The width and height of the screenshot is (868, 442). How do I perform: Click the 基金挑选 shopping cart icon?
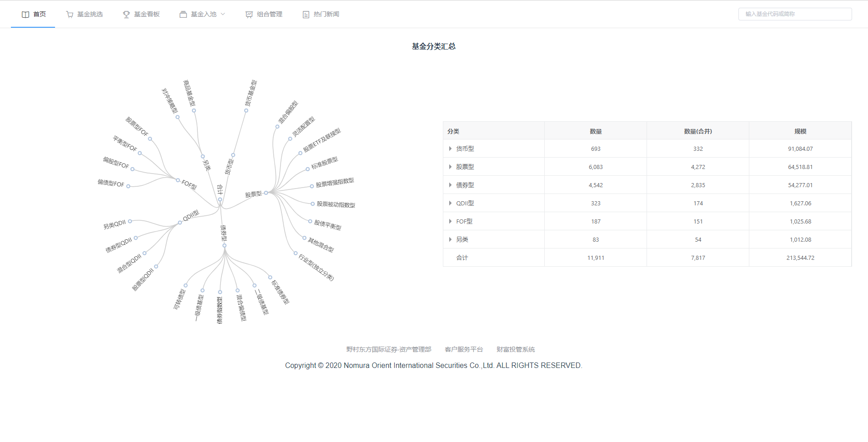click(x=70, y=15)
